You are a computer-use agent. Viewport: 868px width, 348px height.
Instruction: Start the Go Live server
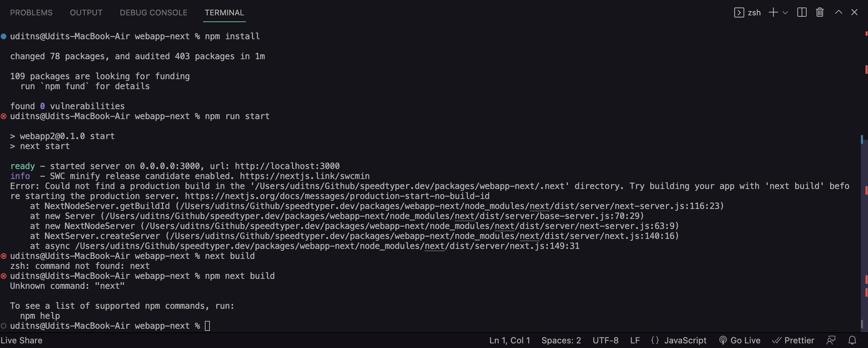(739, 340)
